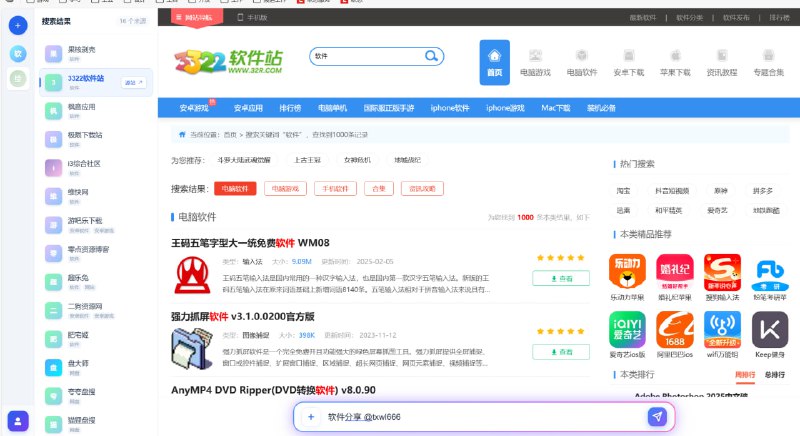800x436 pixels.
Task: Click the 源站 open-source-site button
Action: (x=134, y=82)
